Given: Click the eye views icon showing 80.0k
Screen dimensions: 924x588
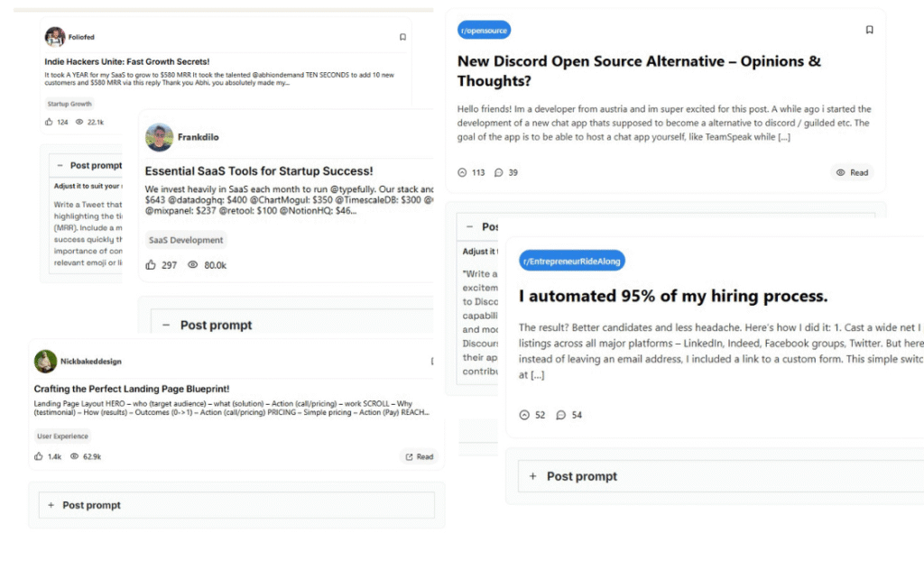Looking at the screenshot, I should [x=192, y=265].
